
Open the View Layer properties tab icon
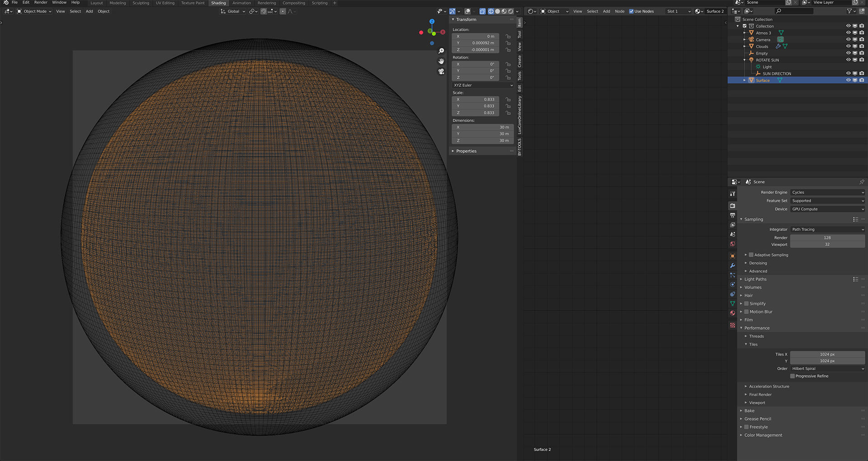point(732,225)
